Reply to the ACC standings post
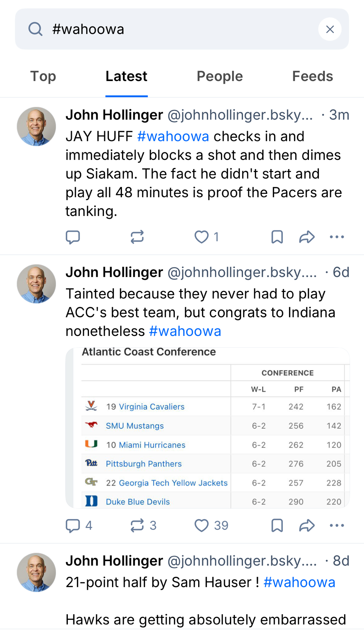This screenshot has width=364, height=641. [x=73, y=526]
